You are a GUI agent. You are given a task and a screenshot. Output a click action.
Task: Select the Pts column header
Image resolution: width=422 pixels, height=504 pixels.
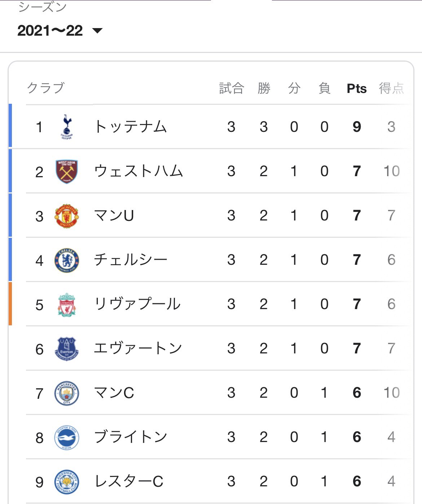pyautogui.click(x=357, y=88)
